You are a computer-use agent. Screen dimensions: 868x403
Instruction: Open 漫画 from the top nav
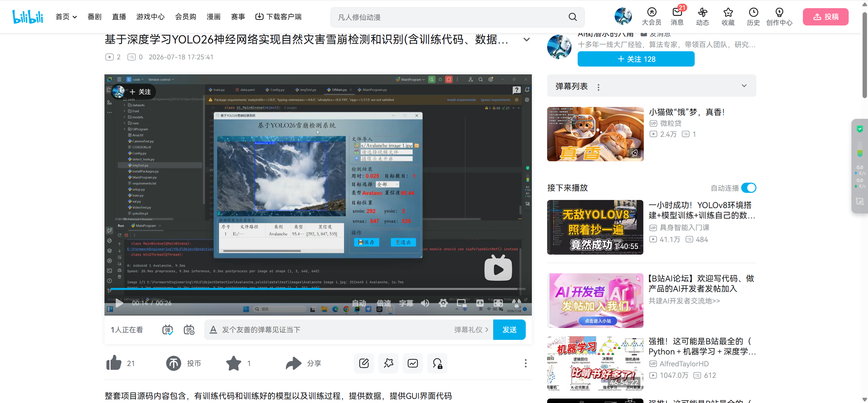(214, 17)
